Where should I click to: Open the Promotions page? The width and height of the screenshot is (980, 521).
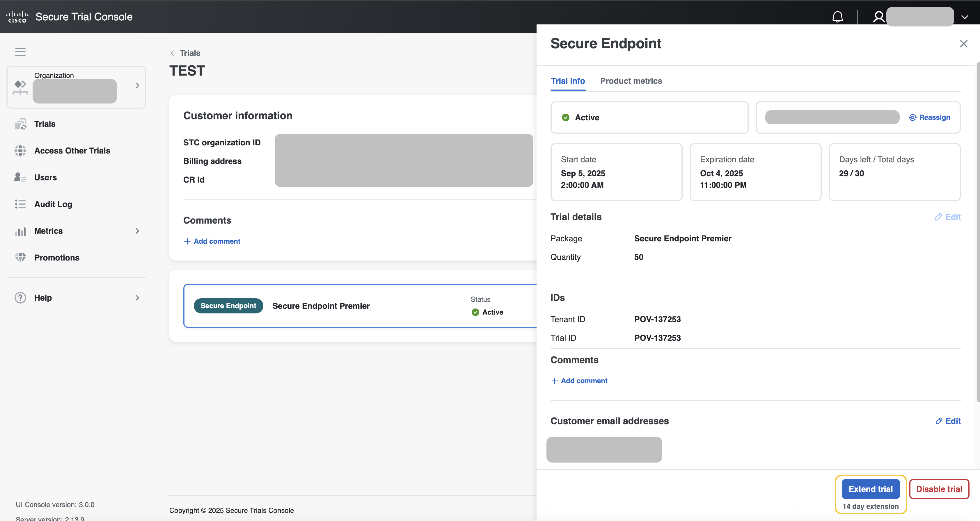[57, 258]
